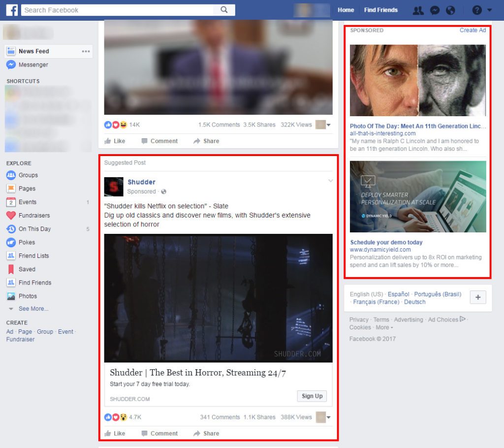The image size is (504, 448).
Task: Click the News Feed icon in sidebar
Action: [11, 51]
